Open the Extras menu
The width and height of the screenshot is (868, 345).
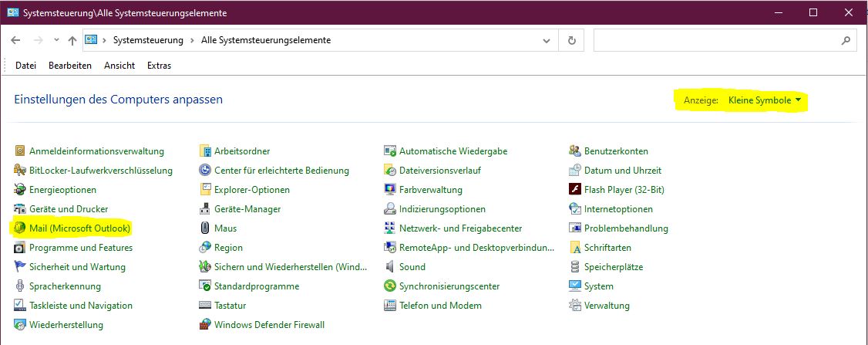coord(159,66)
